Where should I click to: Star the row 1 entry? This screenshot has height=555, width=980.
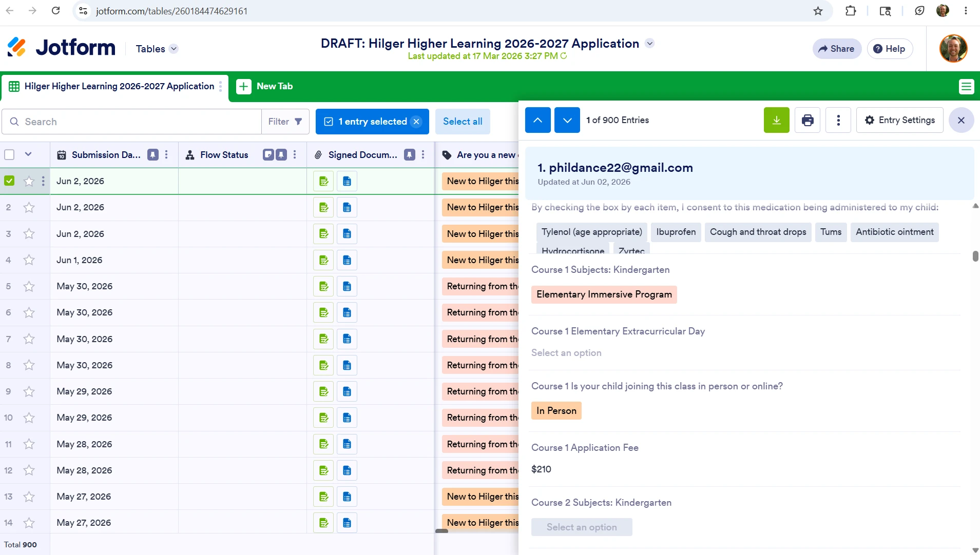coord(29,181)
